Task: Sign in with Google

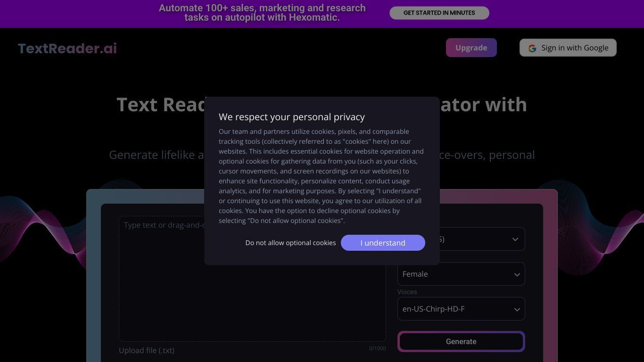Action: click(568, 48)
